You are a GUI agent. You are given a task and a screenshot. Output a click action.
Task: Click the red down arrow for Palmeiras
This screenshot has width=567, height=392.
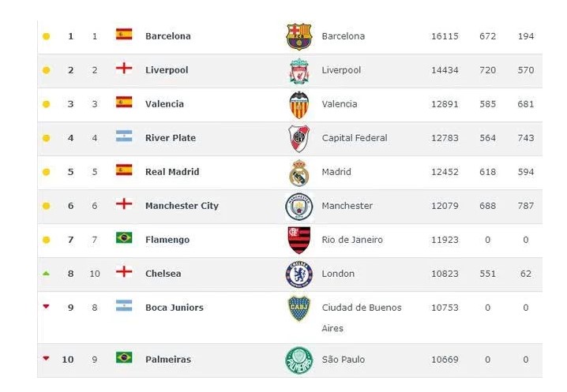[46, 358]
